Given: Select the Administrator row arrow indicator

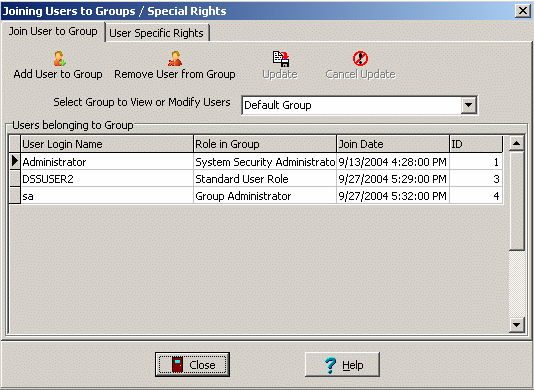Looking at the screenshot, I should tap(15, 161).
